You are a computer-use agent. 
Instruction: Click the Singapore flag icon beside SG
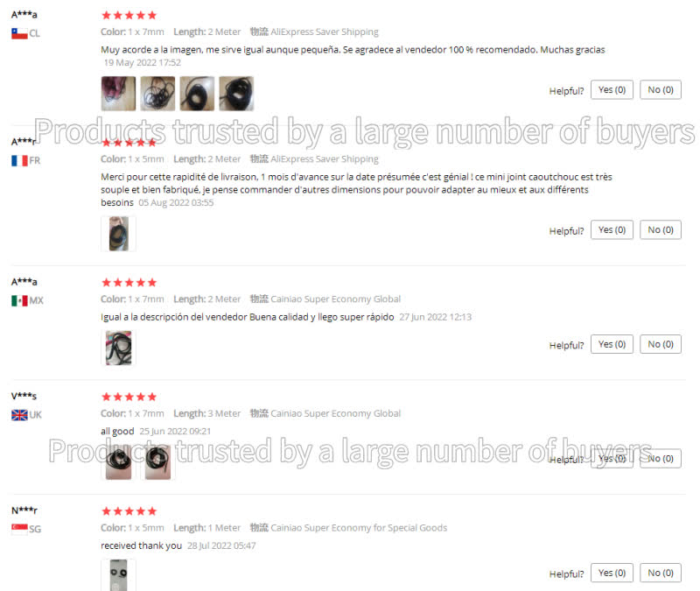(19, 529)
